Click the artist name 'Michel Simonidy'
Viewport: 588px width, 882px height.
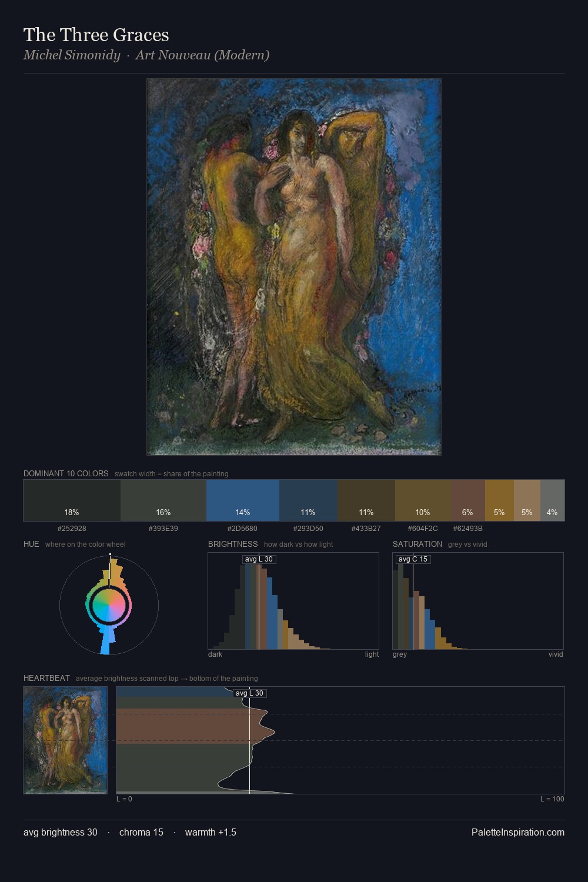pyautogui.click(x=72, y=55)
